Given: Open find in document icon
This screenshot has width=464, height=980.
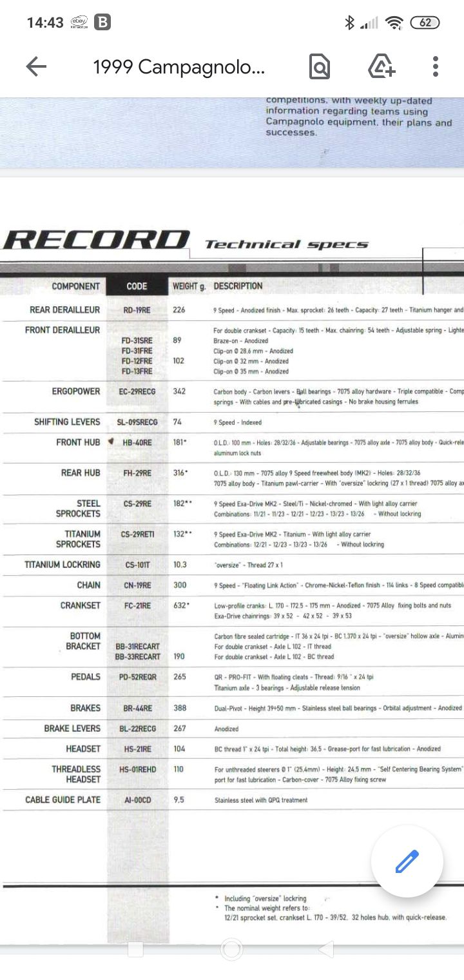Looking at the screenshot, I should click(x=319, y=66).
